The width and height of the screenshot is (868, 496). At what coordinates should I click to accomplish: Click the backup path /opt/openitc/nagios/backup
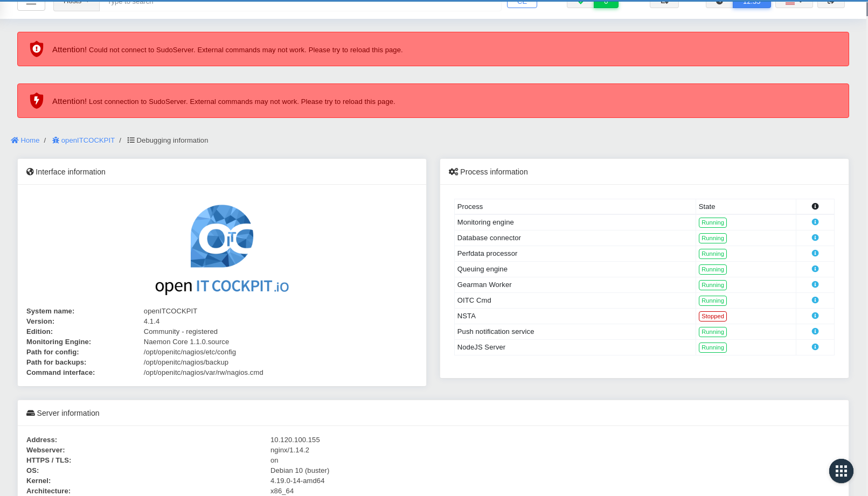coord(186,362)
